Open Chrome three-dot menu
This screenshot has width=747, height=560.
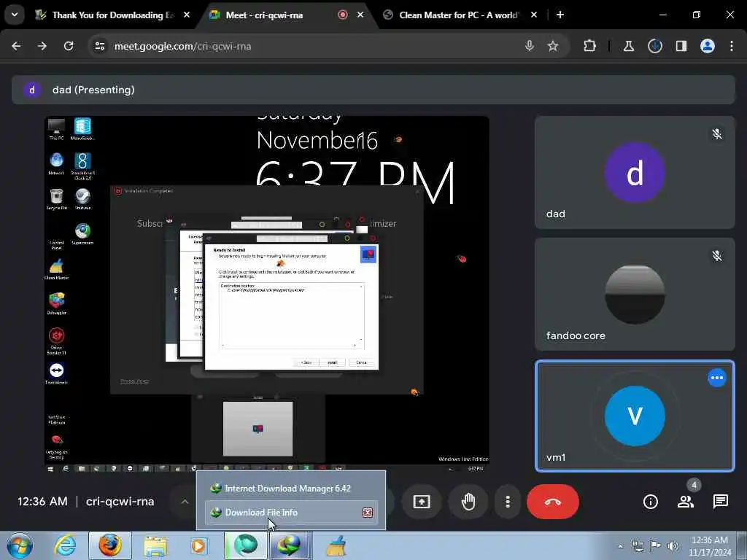731,46
